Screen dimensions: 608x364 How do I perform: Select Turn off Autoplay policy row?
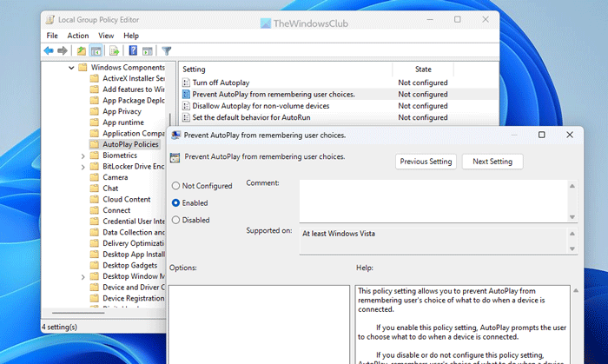340,83
